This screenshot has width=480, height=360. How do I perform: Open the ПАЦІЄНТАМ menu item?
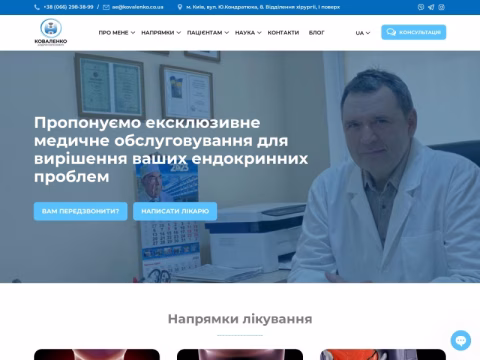[204, 33]
